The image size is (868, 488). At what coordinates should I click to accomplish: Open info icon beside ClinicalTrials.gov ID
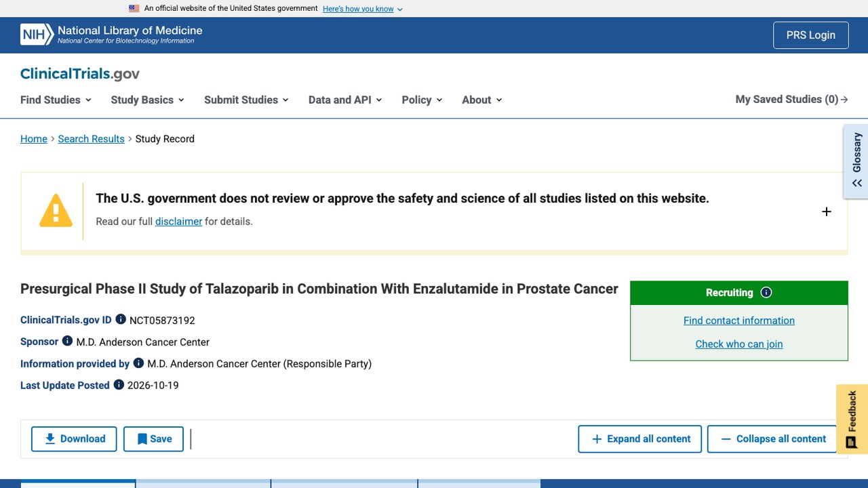pos(121,319)
